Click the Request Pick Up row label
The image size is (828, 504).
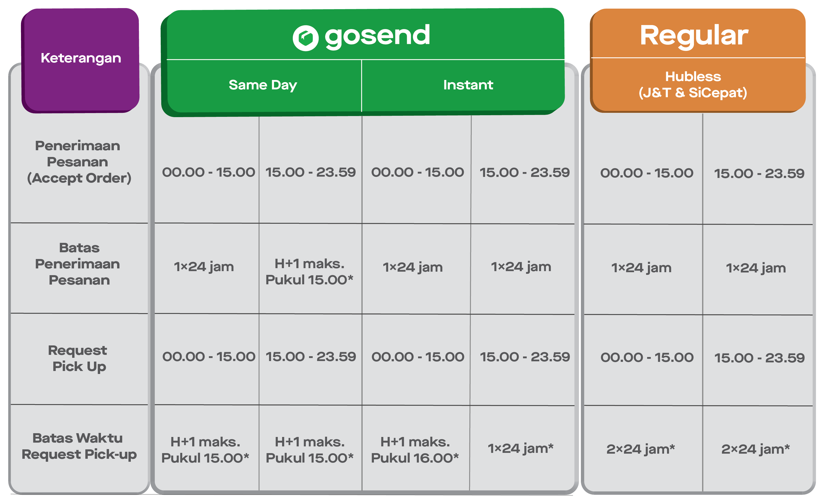78,359
